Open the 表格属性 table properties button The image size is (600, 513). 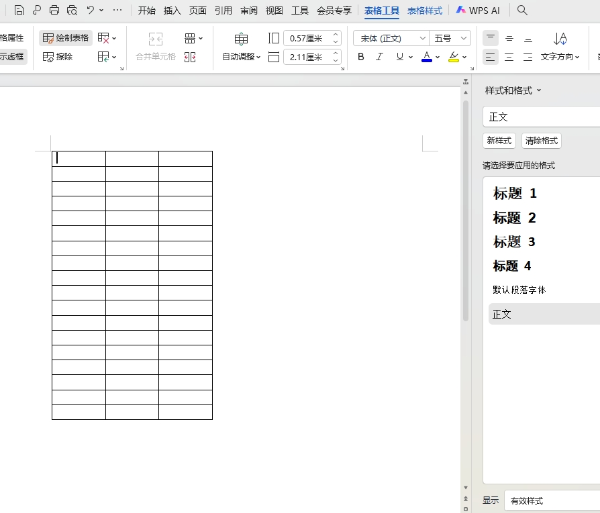click(x=13, y=38)
